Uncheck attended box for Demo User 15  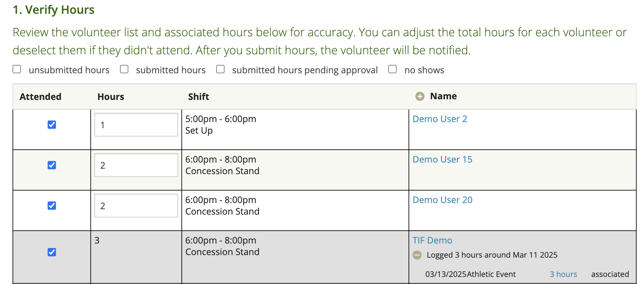coord(52,165)
